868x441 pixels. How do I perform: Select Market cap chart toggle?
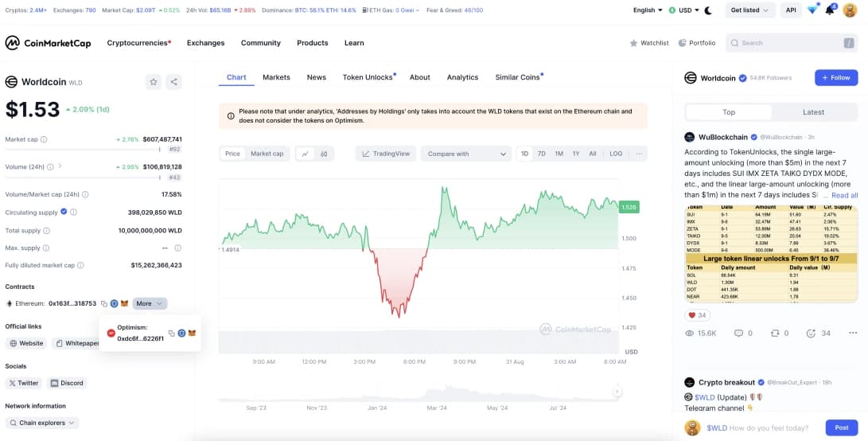click(267, 154)
